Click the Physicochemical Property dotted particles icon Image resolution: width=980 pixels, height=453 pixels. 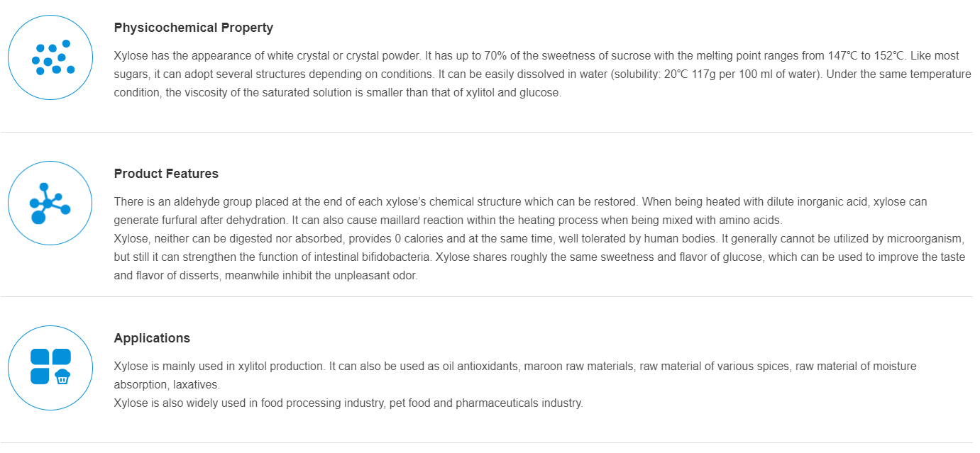pos(50,57)
